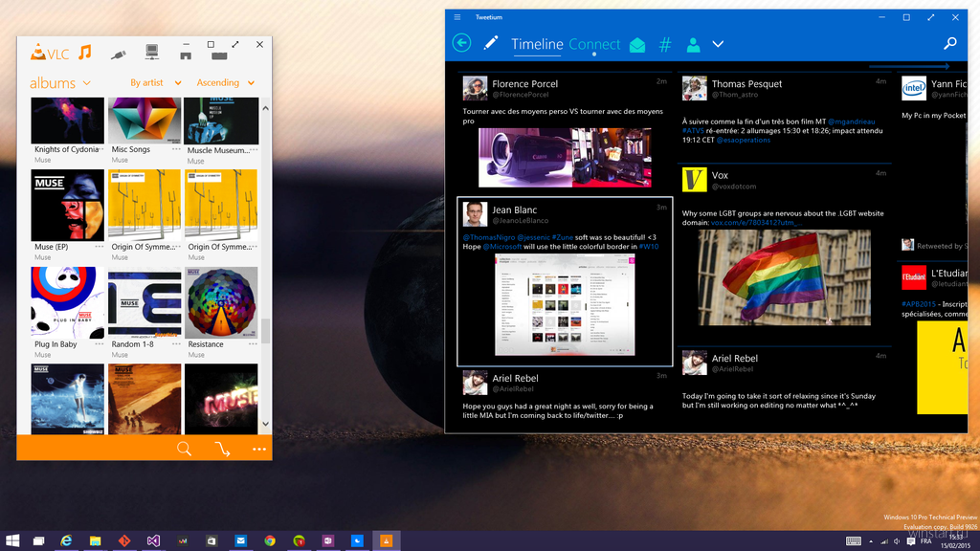Viewport: 980px width, 551px height.
Task: Open Windows Start menu
Action: 11,540
